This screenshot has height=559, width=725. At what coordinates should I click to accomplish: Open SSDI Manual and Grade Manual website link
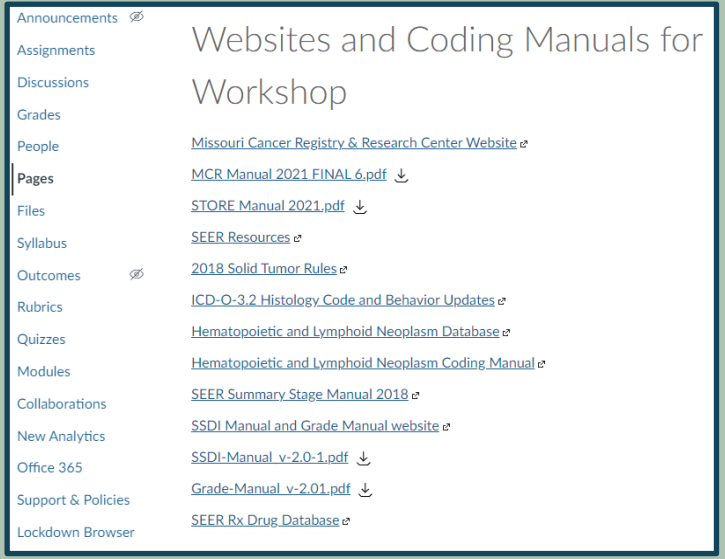pyautogui.click(x=315, y=426)
